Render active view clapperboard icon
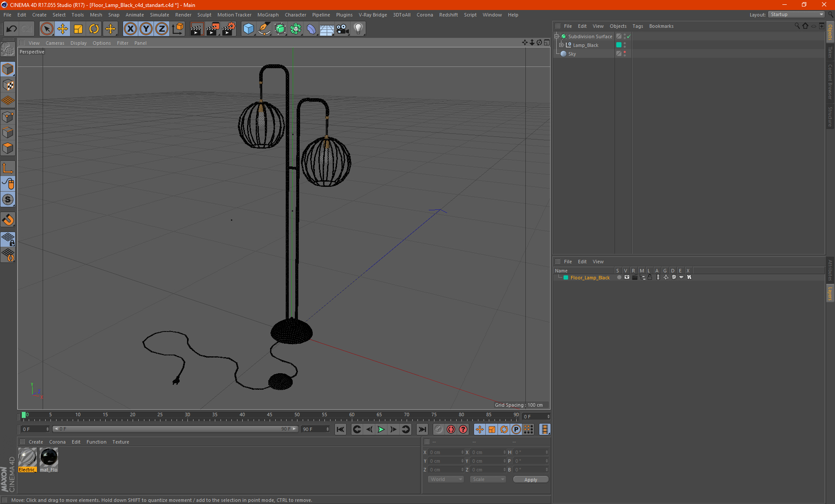Viewport: 835px width, 504px height. 197,29
